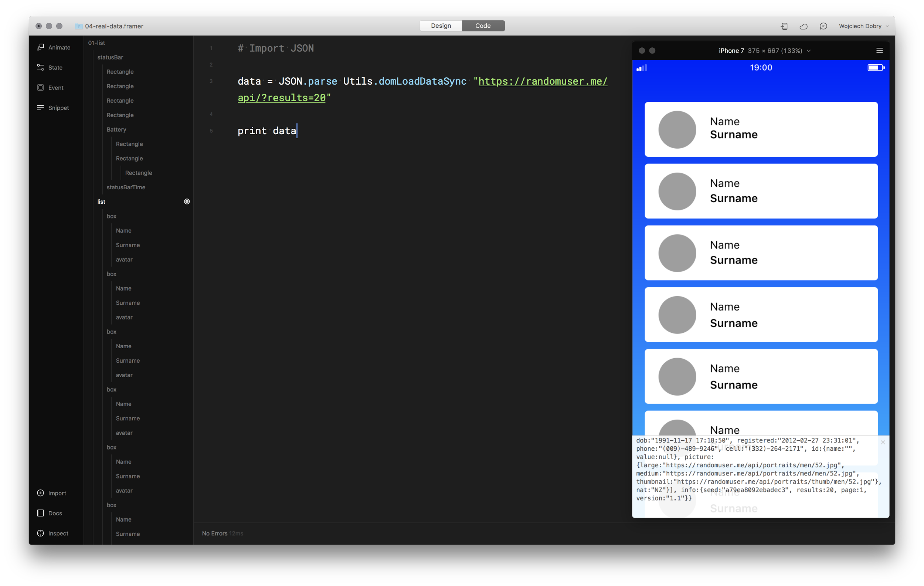This screenshot has width=924, height=586.
Task: Click the gray avatar circle in third card
Action: coord(677,253)
